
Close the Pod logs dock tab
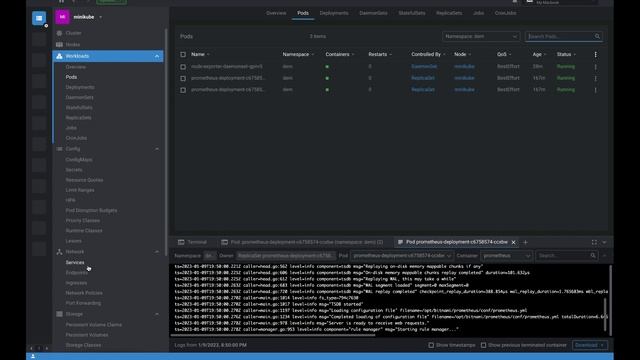513,242
